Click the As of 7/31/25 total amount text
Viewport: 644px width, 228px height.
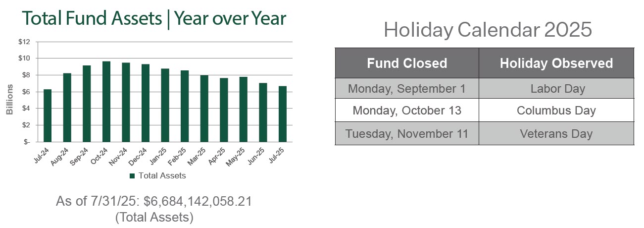pos(154,201)
